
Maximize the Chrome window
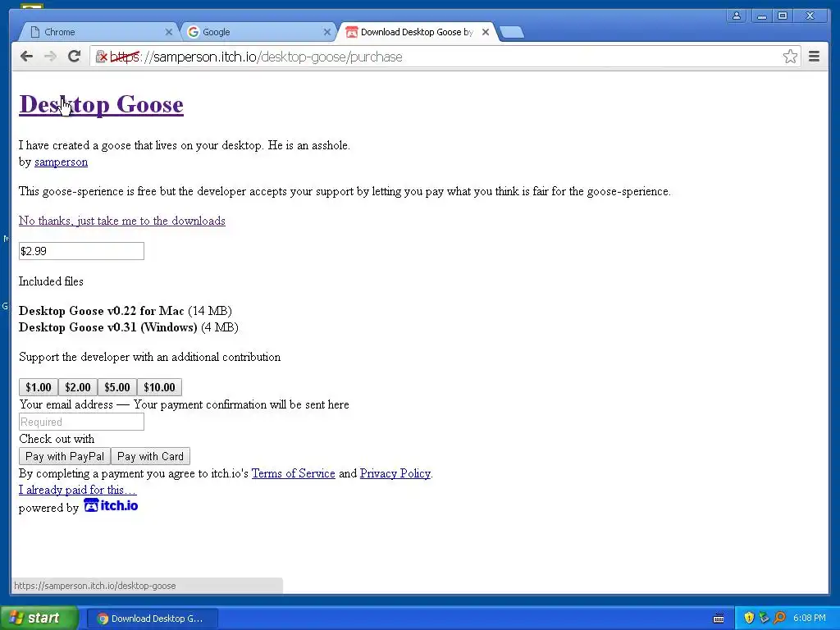click(x=783, y=16)
